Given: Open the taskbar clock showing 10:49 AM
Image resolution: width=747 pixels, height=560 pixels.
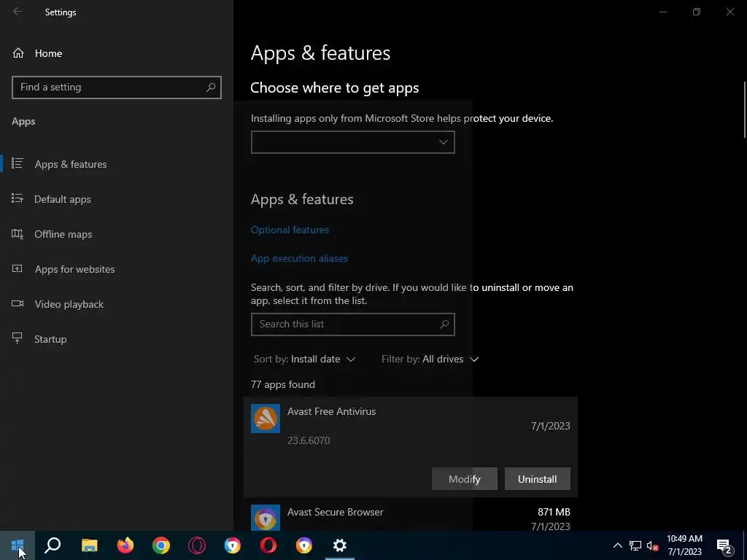Looking at the screenshot, I should 684,545.
